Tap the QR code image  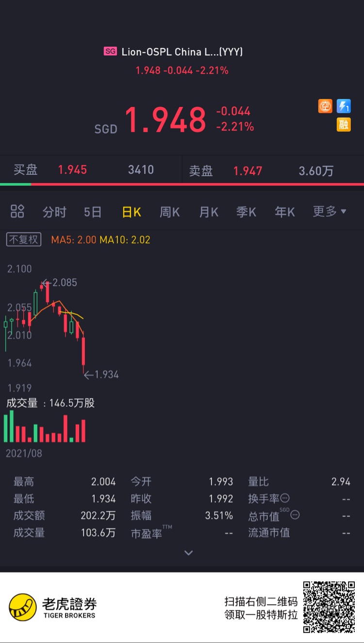329,608
